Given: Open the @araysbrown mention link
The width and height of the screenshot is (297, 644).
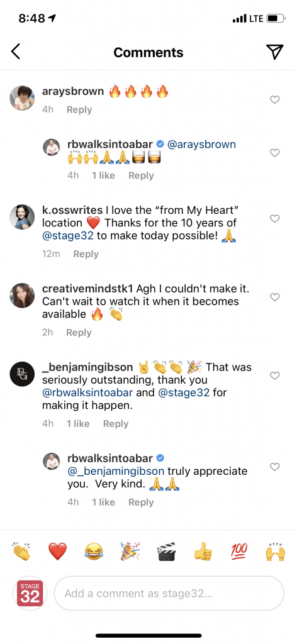Looking at the screenshot, I should (x=201, y=144).
